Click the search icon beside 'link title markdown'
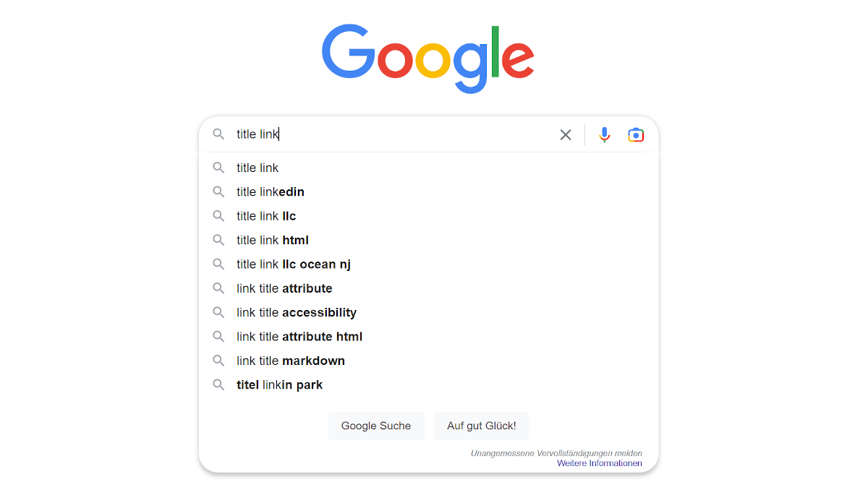 coord(218,361)
